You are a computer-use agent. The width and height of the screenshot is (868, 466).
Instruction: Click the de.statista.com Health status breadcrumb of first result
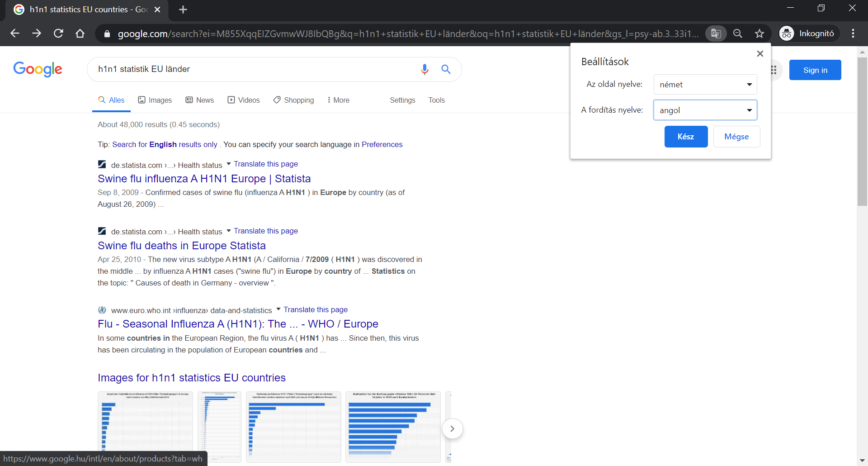coord(166,165)
